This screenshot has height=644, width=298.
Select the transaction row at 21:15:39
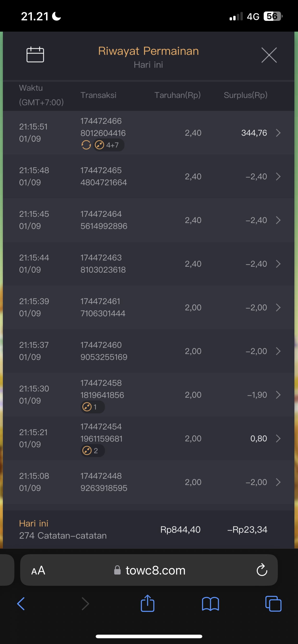(x=149, y=307)
